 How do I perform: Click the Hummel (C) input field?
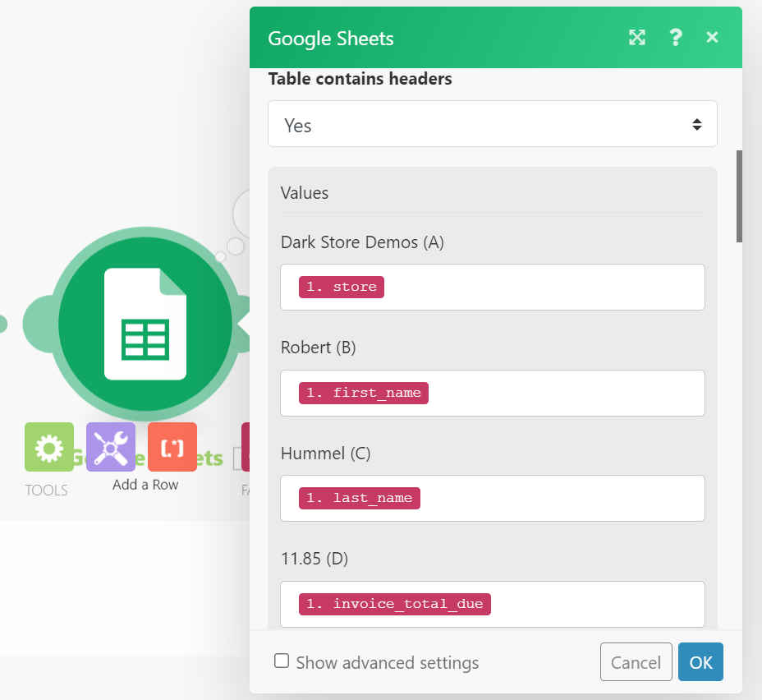click(493, 498)
